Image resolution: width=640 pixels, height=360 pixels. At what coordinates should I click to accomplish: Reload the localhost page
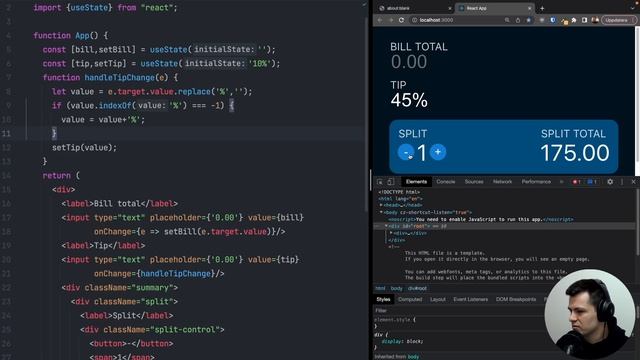tap(401, 20)
